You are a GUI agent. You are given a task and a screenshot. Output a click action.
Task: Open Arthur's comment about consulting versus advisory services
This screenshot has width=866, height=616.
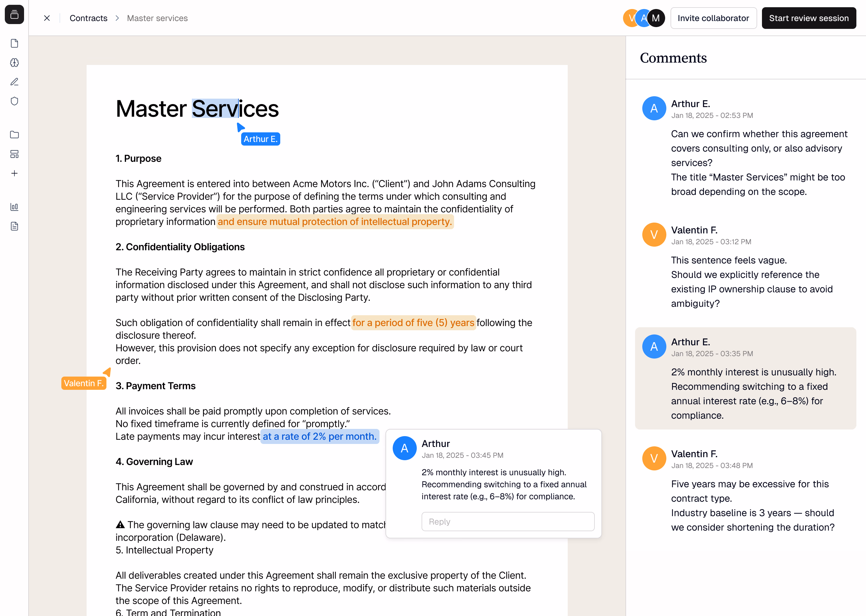click(x=745, y=147)
